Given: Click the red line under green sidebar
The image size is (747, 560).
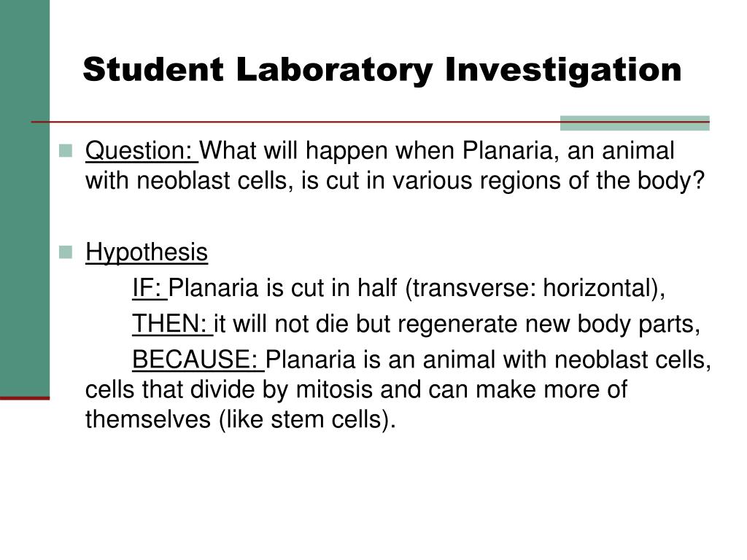Looking at the screenshot, I should (x=25, y=398).
